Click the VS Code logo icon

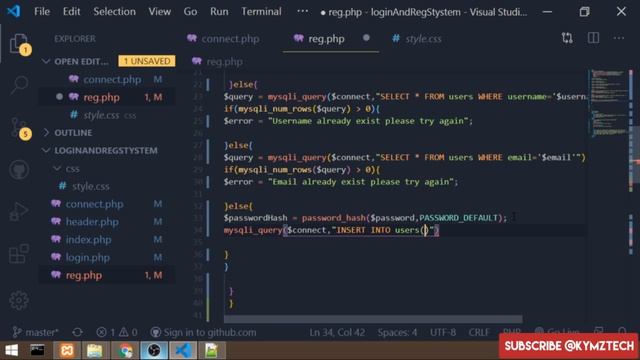pyautogui.click(x=13, y=11)
